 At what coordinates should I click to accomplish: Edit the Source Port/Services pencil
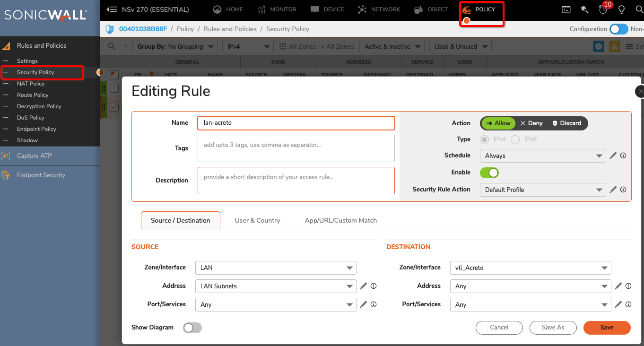pos(364,304)
